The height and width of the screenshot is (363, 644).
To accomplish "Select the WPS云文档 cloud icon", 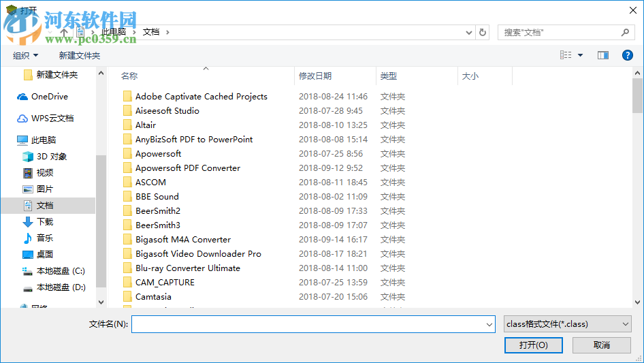I will point(22,119).
